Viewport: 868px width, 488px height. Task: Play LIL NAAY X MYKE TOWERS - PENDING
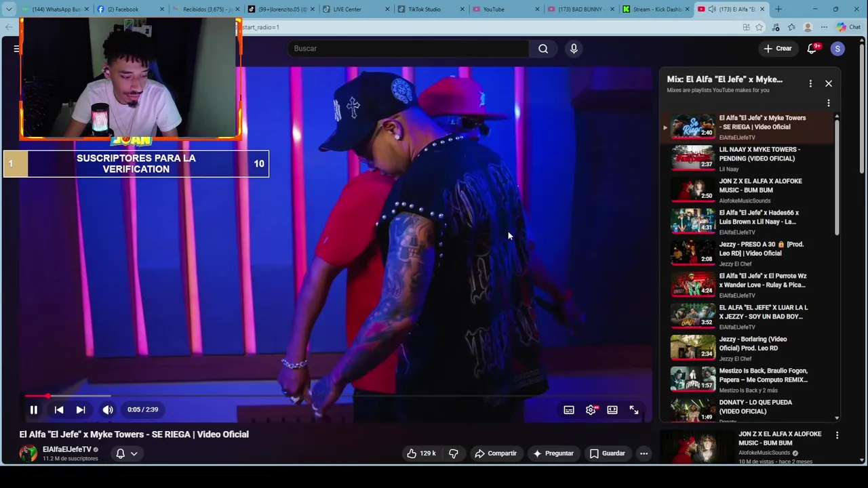point(746,159)
